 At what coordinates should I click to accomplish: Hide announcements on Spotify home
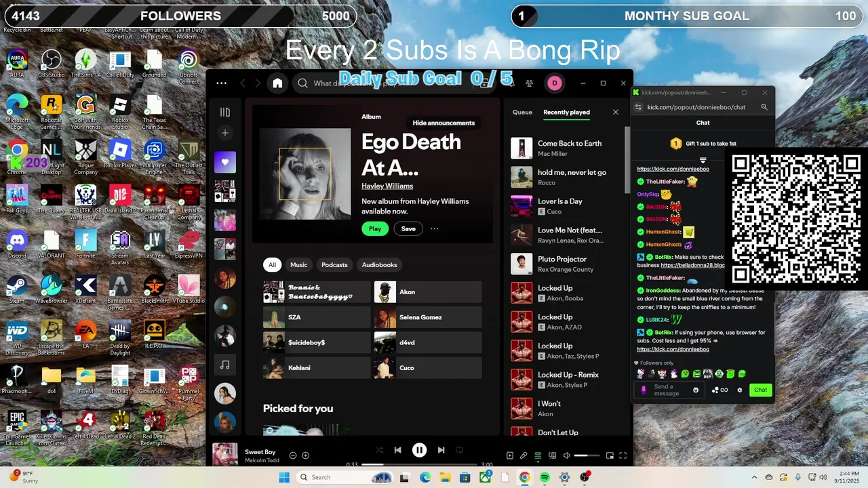pyautogui.click(x=443, y=123)
